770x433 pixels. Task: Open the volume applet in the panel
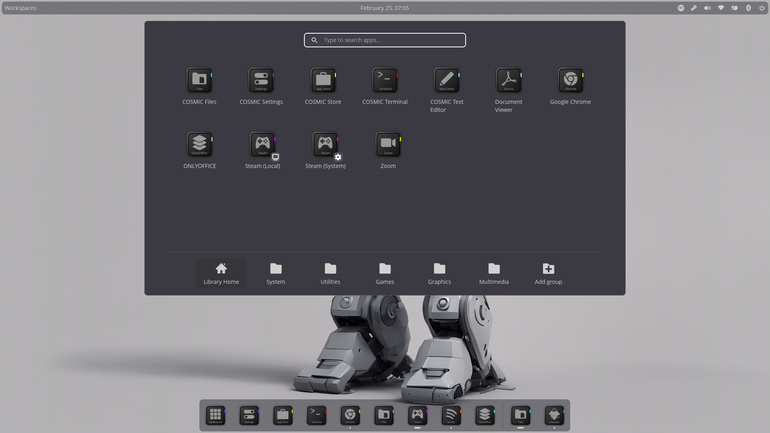click(707, 8)
